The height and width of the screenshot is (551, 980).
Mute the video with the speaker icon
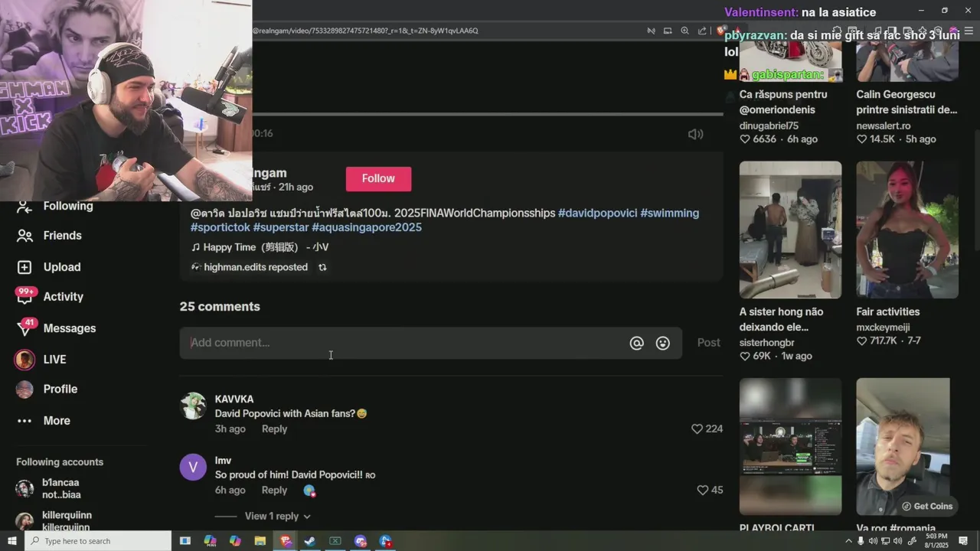(695, 134)
